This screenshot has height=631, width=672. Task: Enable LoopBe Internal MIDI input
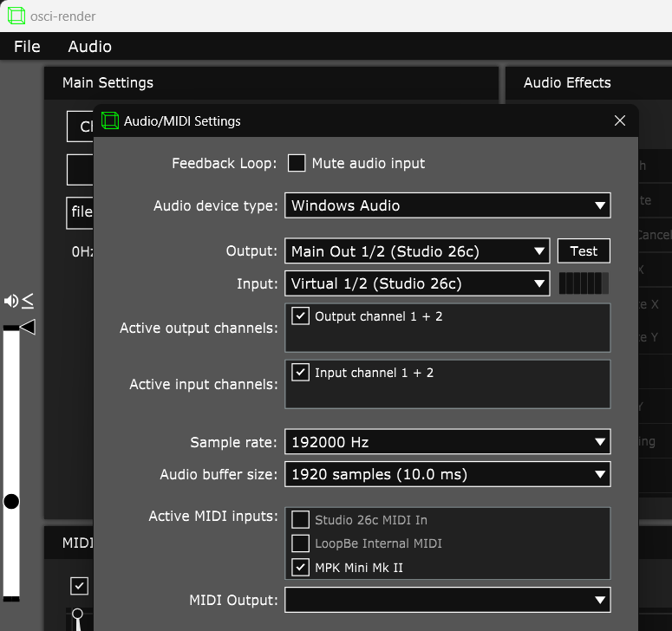point(300,543)
